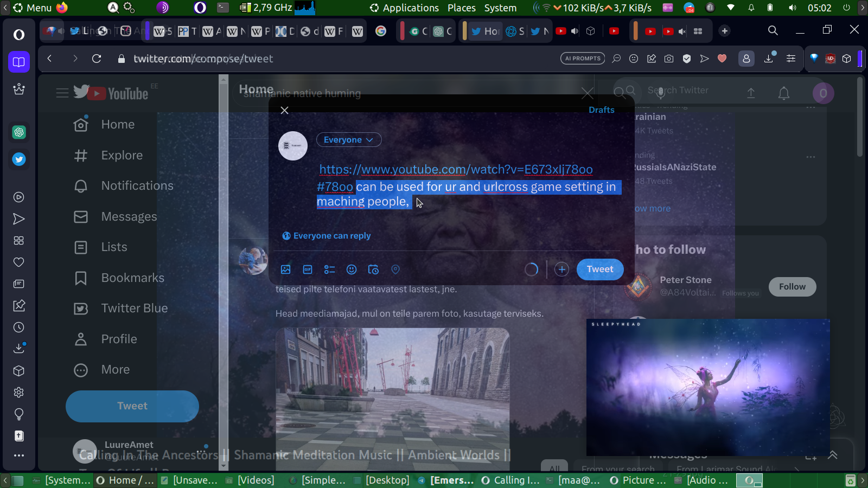Take a snapshot with camera icon
This screenshot has width=868, height=488.
point(669,59)
